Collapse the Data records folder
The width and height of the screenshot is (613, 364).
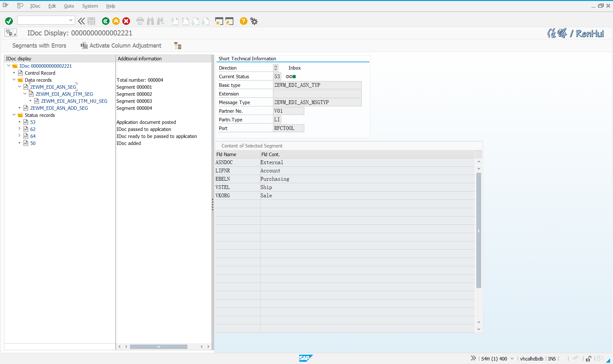coord(14,80)
